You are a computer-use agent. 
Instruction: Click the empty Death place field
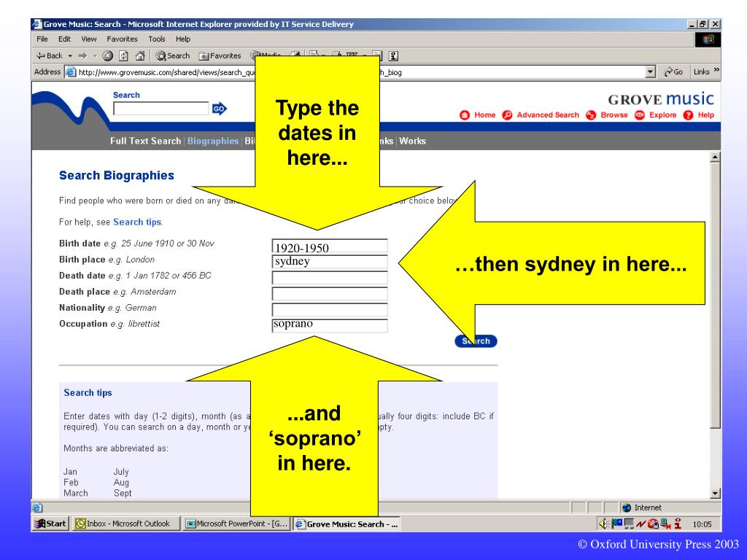pos(330,294)
